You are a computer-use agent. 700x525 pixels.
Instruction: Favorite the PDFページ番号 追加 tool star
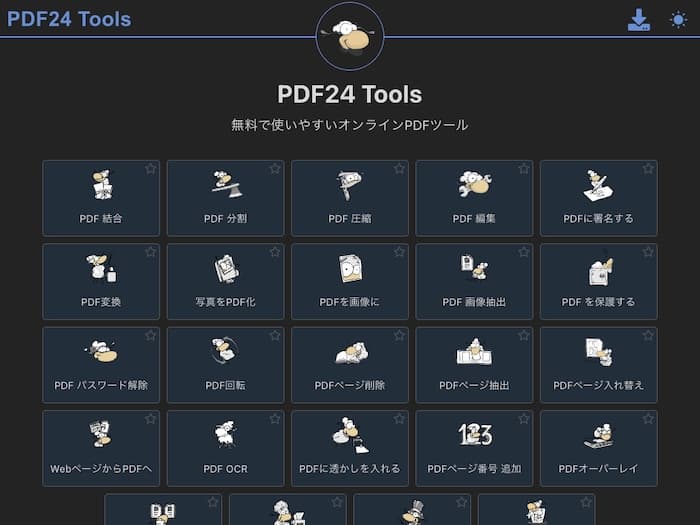point(524,419)
